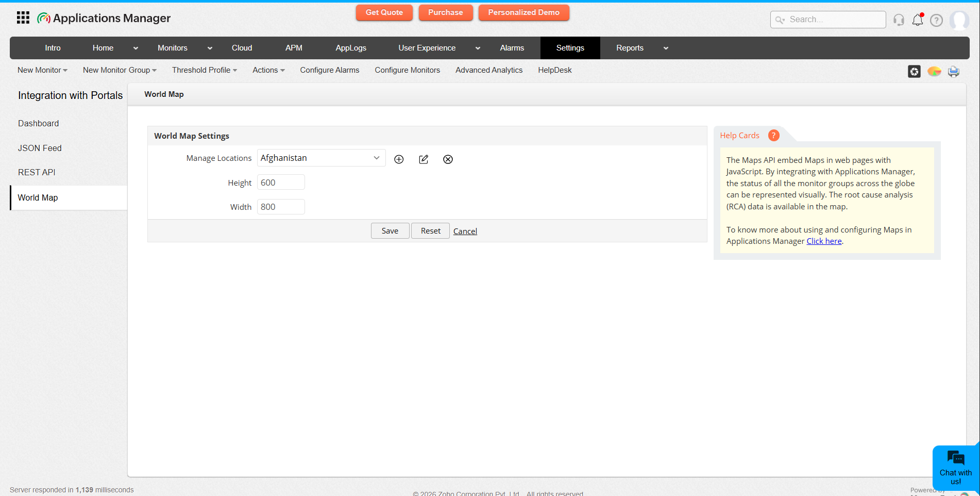Click the apps grid icon near the logo
Screen dimensions: 980x496
tap(23, 17)
